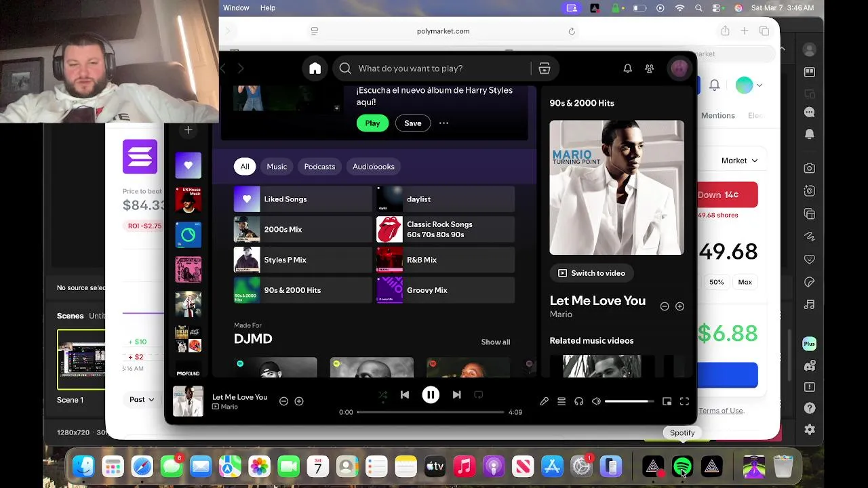The image size is (868, 488).
Task: Select the Audiobooks filter chip
Action: [373, 167]
